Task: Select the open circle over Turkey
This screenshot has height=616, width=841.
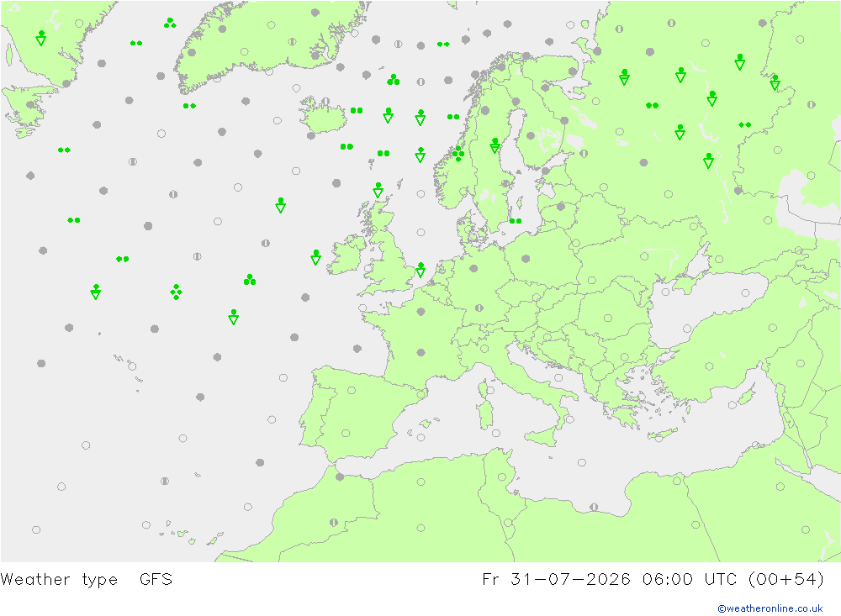Action: coord(710,366)
